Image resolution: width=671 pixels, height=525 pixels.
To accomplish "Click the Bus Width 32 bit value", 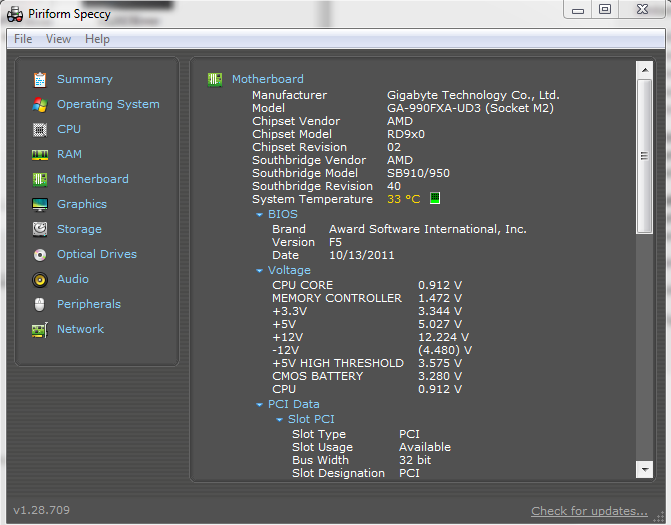I will click(x=415, y=460).
